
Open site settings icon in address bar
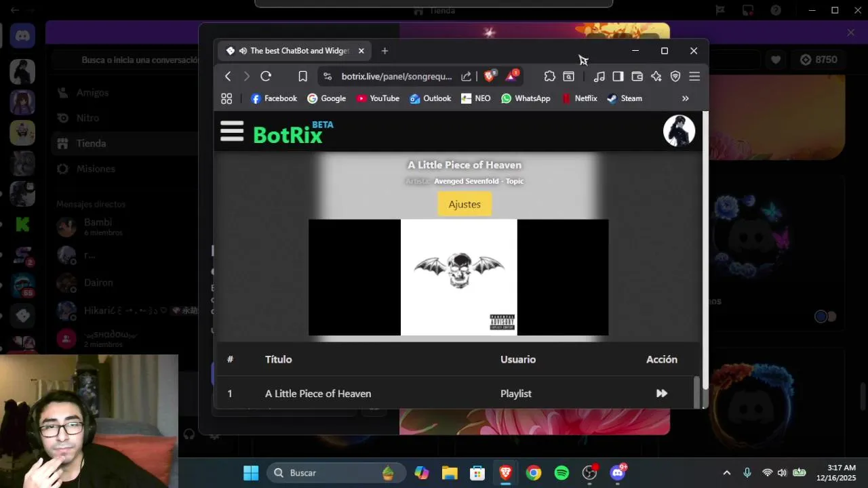pyautogui.click(x=328, y=77)
